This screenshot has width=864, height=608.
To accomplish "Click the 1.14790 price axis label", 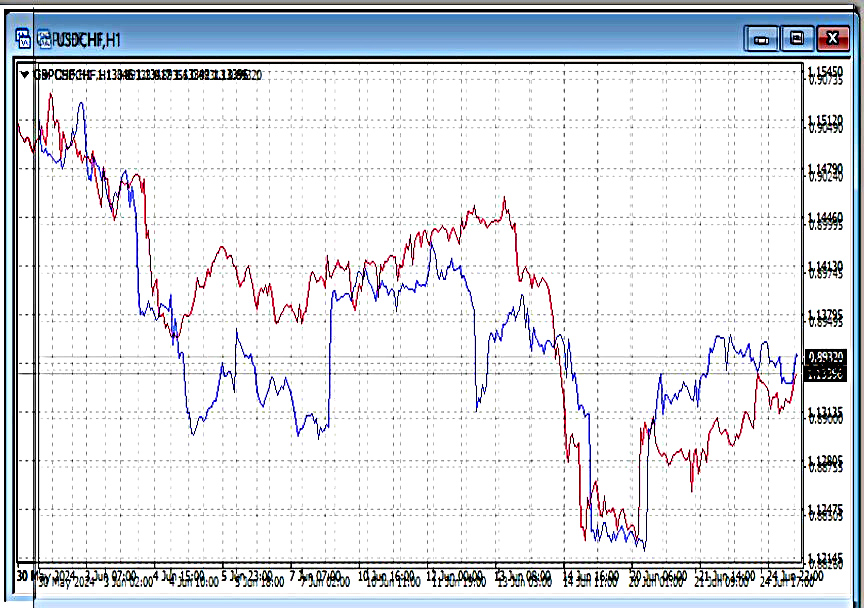I will tap(825, 168).
